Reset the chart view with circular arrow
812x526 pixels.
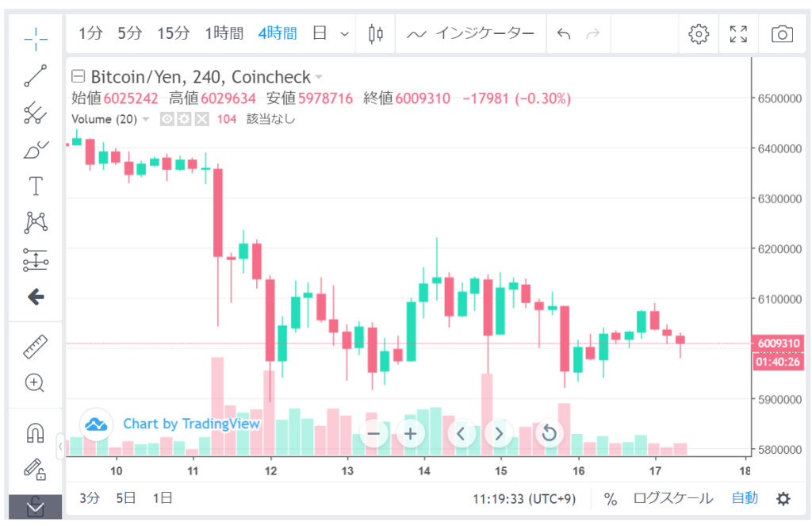click(x=548, y=433)
